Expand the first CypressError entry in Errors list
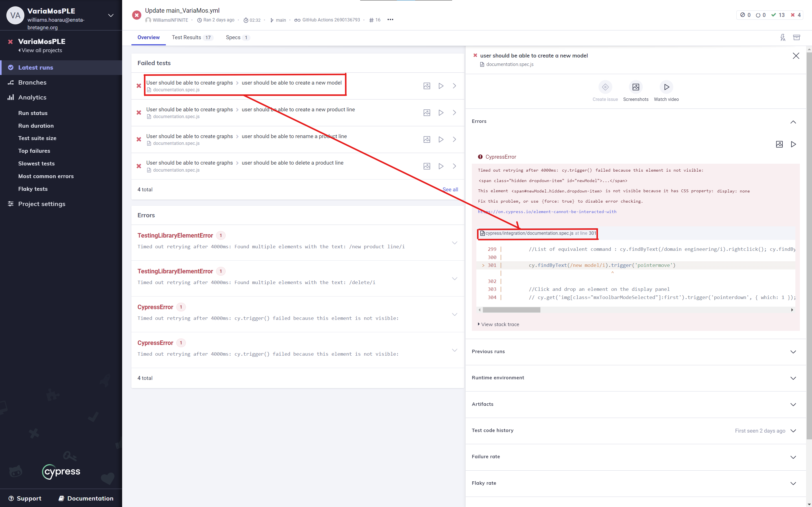Viewport: 812px width, 507px height. point(454,315)
